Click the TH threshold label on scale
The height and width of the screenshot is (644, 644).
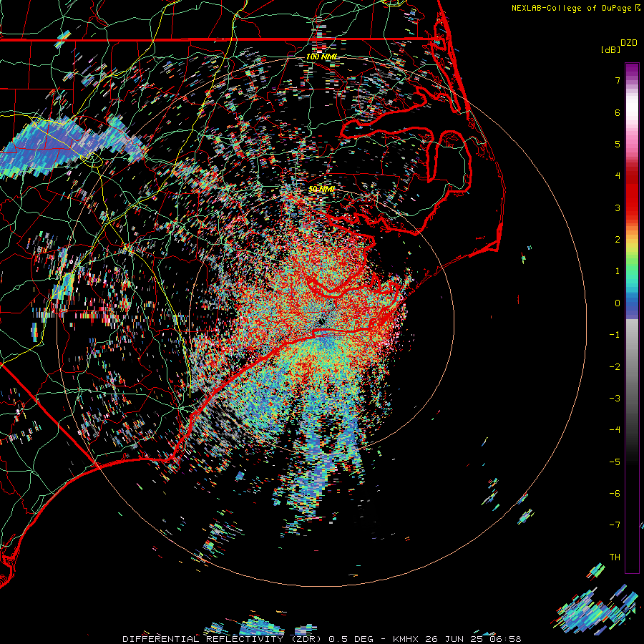pos(615,557)
